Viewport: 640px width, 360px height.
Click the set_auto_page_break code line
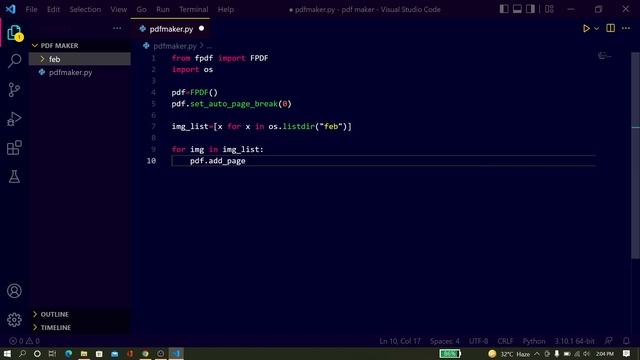coord(231,104)
